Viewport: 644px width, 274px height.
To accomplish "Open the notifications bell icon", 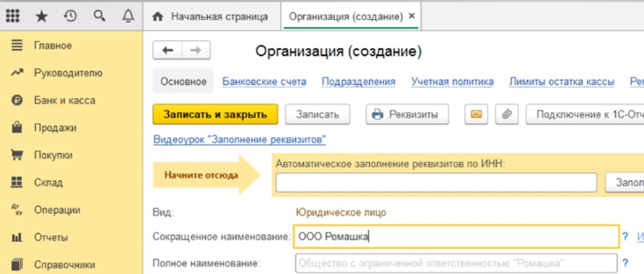I will [128, 15].
